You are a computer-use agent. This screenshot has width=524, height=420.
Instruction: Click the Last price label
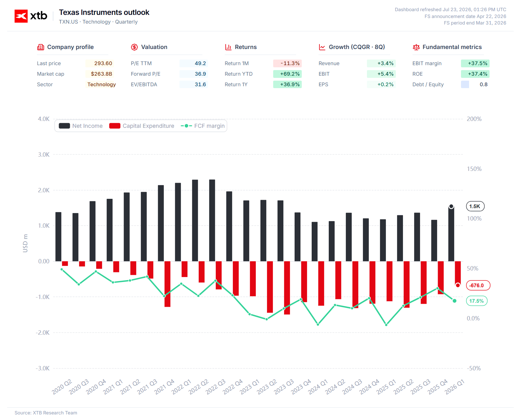pos(49,63)
